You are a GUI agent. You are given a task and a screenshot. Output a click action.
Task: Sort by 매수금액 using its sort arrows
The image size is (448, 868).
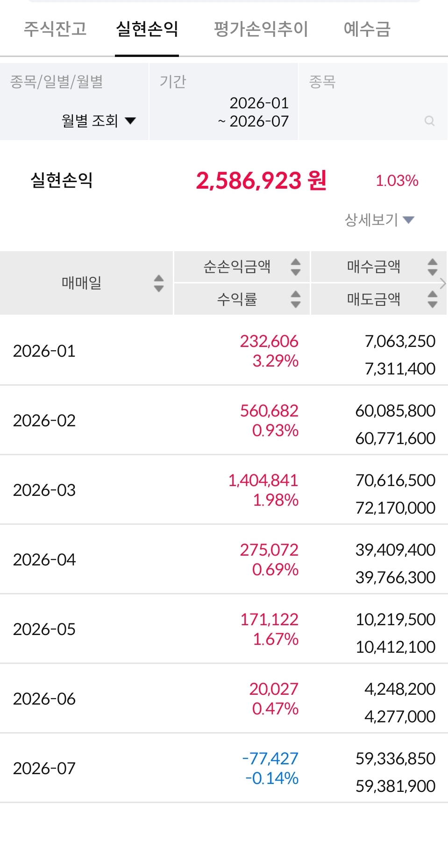[x=433, y=267]
